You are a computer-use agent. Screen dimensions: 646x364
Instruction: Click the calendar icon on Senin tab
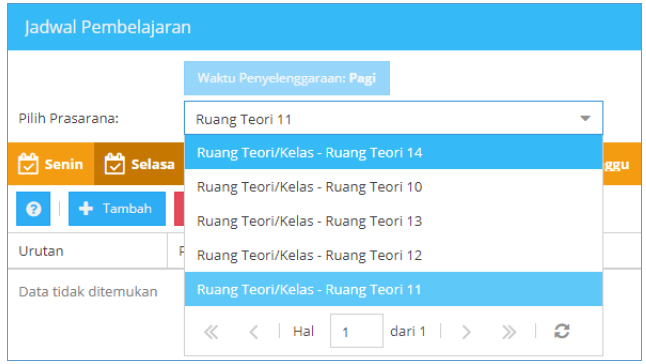[x=28, y=164]
